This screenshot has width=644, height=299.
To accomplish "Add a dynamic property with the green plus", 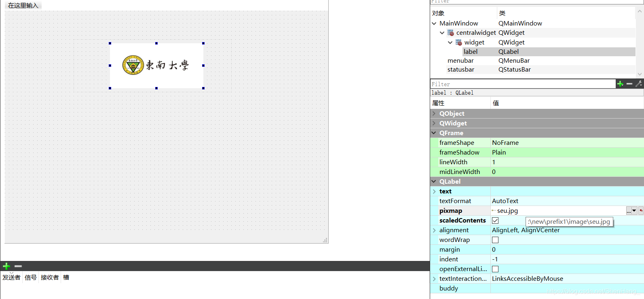I will point(620,84).
